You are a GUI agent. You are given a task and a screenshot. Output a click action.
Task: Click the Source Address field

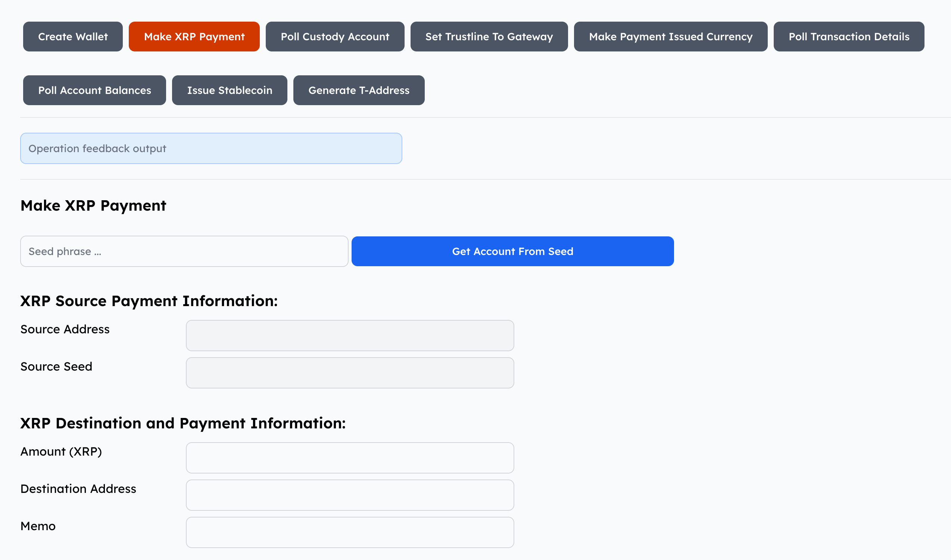pos(349,336)
